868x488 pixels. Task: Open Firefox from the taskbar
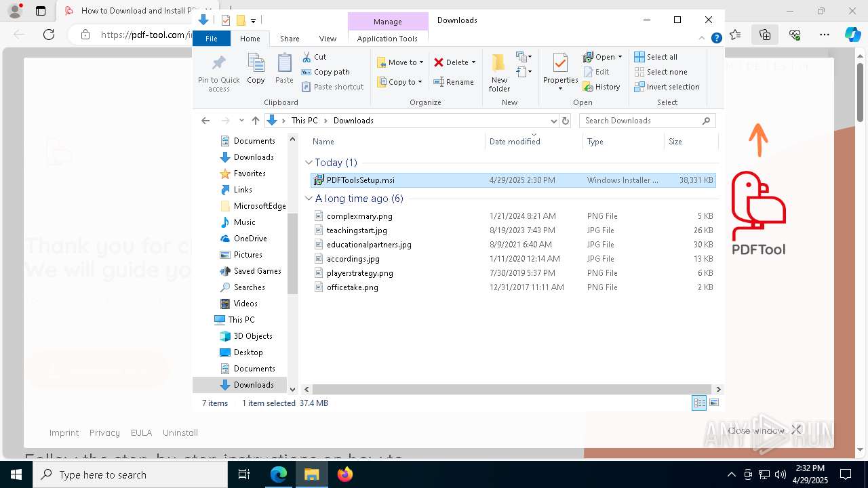[345, 474]
